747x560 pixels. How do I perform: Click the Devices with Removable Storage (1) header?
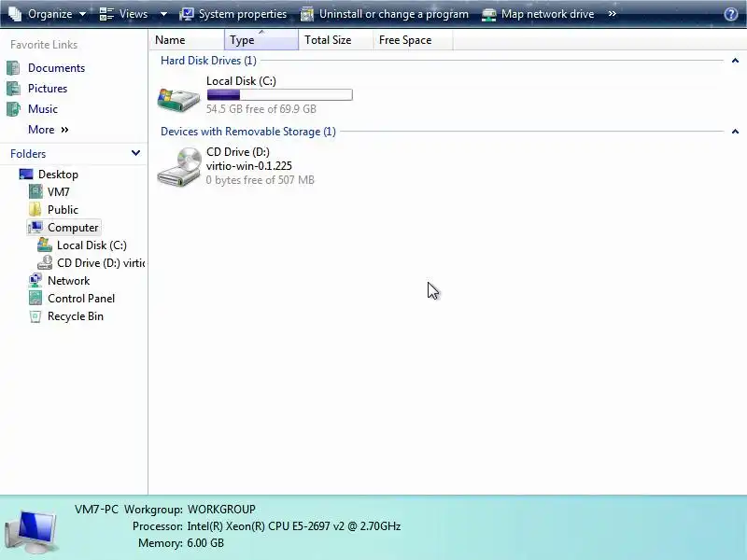(x=248, y=132)
